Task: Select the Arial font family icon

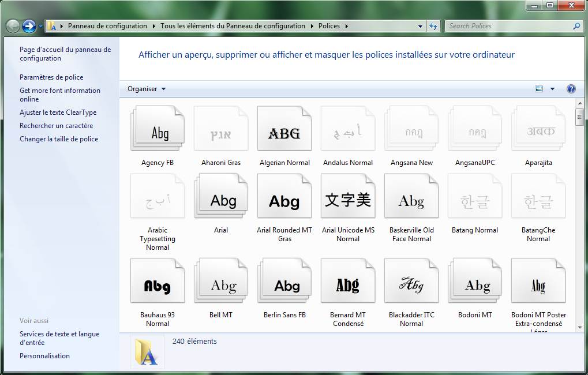Action: [x=221, y=196]
